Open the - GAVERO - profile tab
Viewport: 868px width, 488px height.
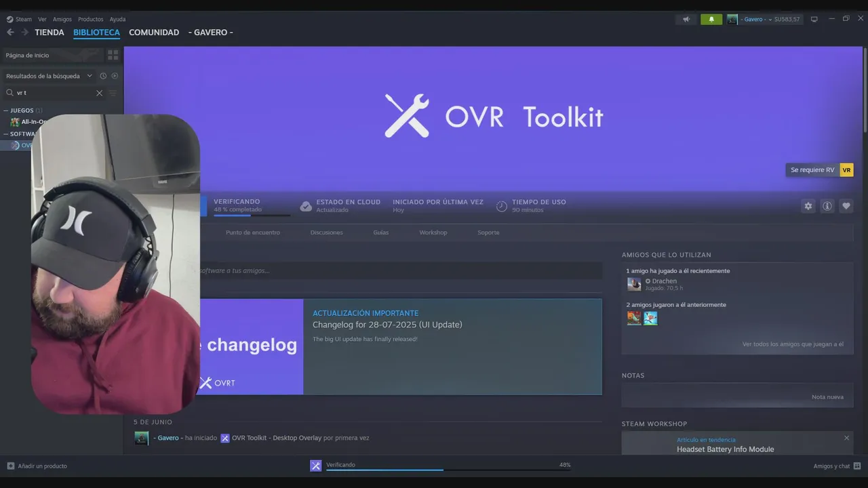(x=210, y=32)
